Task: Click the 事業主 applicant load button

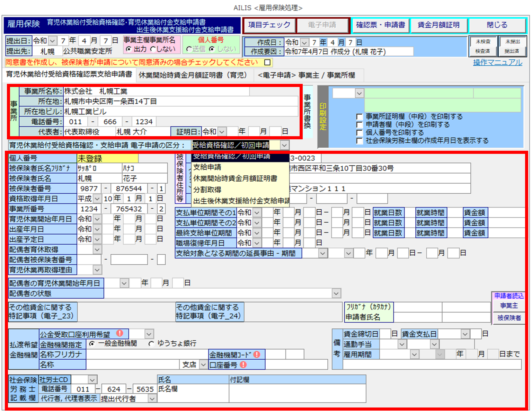Action: click(x=508, y=306)
